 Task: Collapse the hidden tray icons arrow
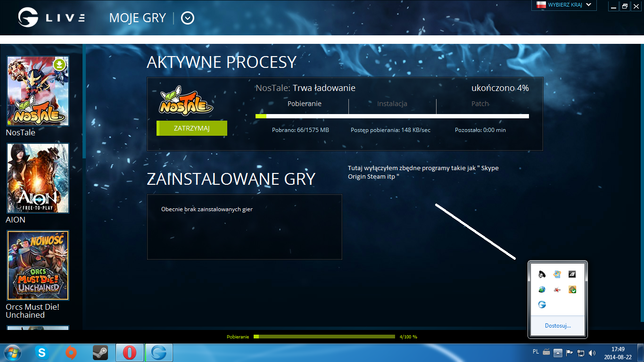pyautogui.click(x=558, y=353)
